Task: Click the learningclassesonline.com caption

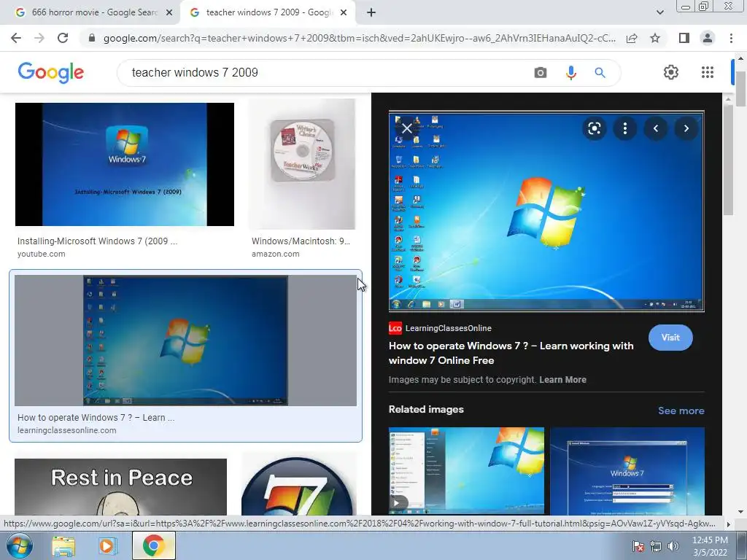Action: coord(66,430)
